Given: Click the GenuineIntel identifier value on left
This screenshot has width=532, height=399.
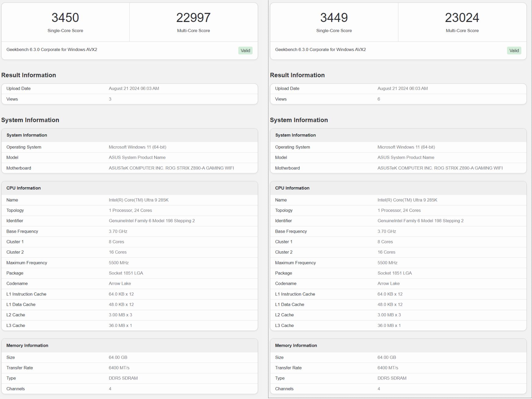Looking at the screenshot, I should point(152,221).
